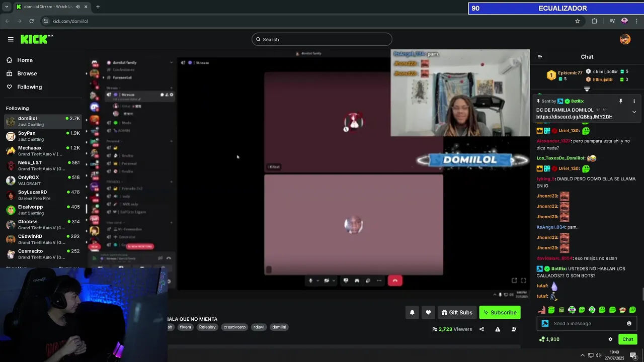Open OnlyRGX channel in Following list
Screen dimensions: 644x362
(x=43, y=180)
